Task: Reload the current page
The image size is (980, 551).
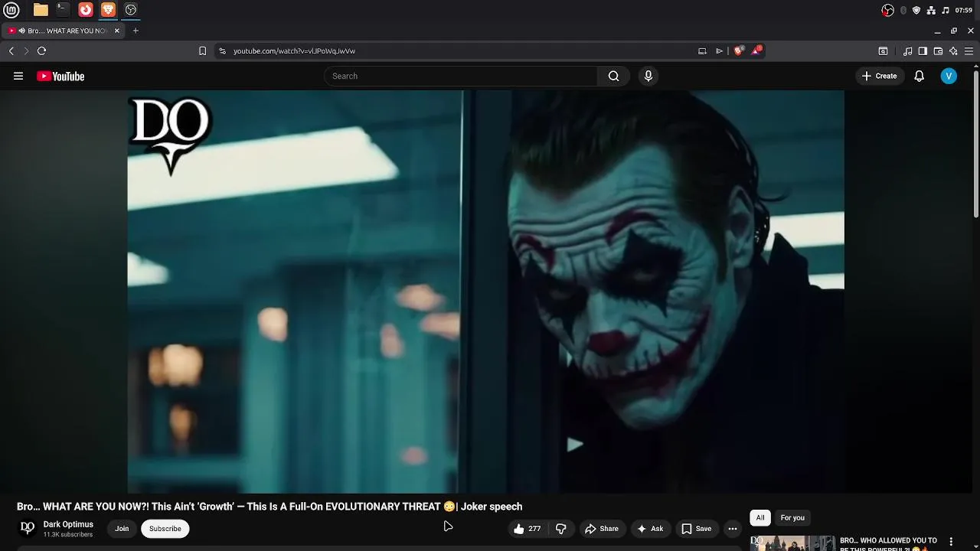Action: [41, 51]
